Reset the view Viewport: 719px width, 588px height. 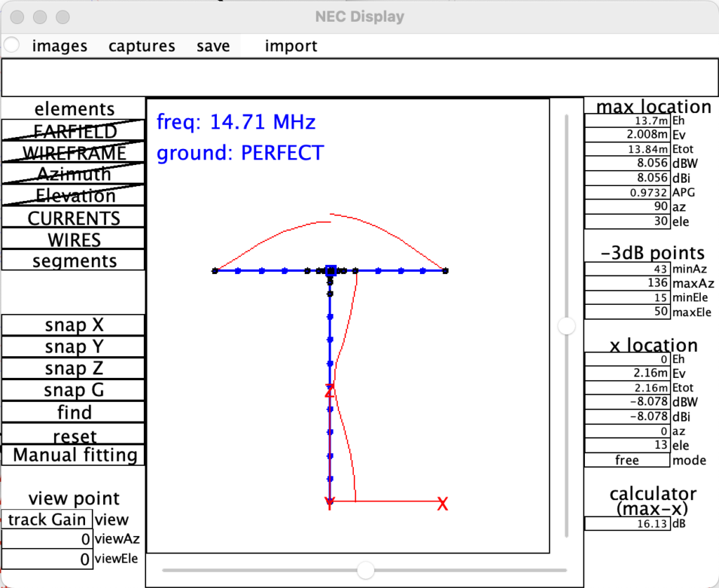(x=73, y=433)
